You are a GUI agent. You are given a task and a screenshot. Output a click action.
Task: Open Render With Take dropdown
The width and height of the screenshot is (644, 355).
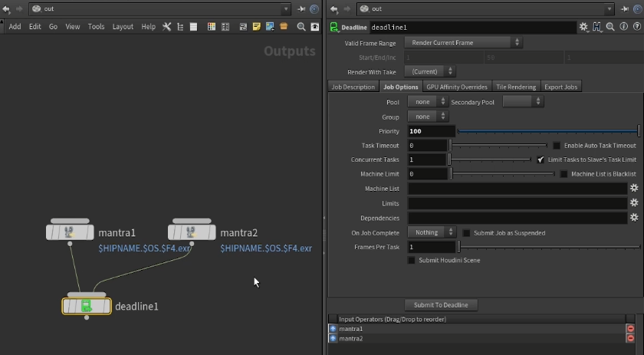(x=430, y=71)
